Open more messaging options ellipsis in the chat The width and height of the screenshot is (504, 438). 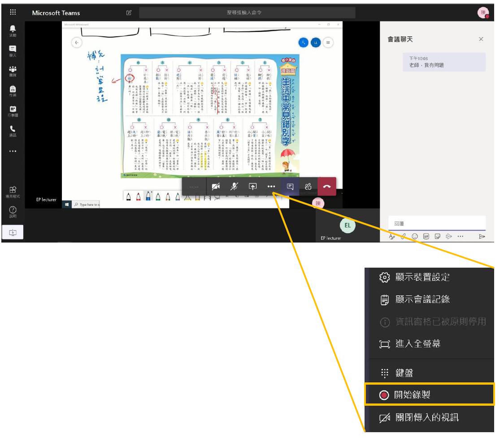461,237
